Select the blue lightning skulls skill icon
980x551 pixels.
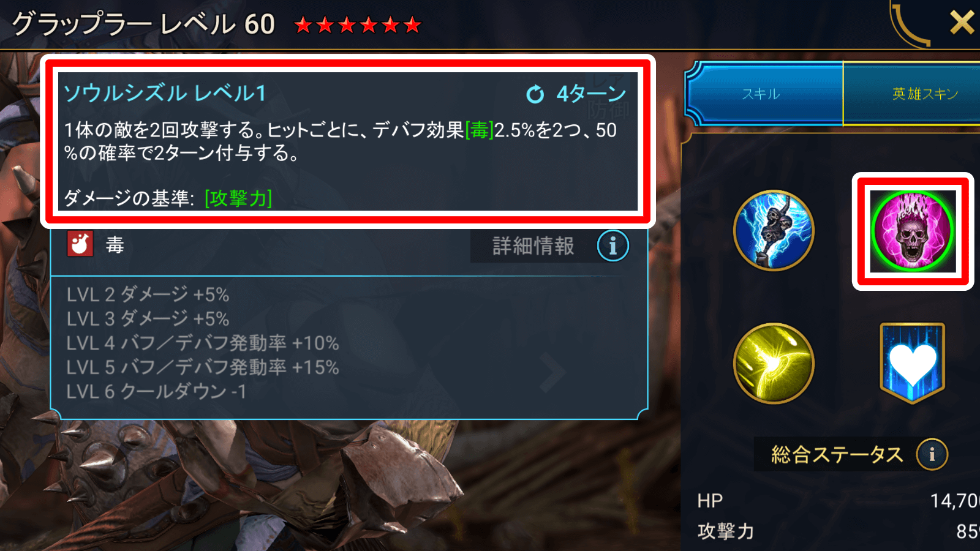(x=774, y=230)
